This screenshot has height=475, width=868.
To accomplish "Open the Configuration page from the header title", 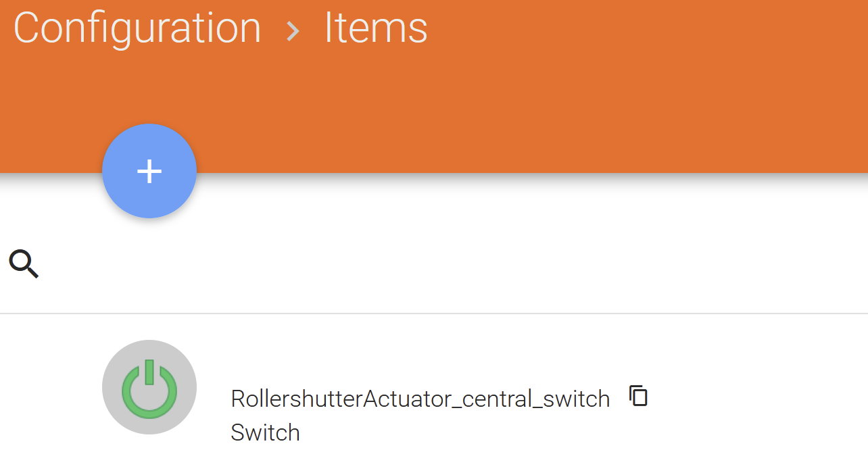I will pos(137,28).
